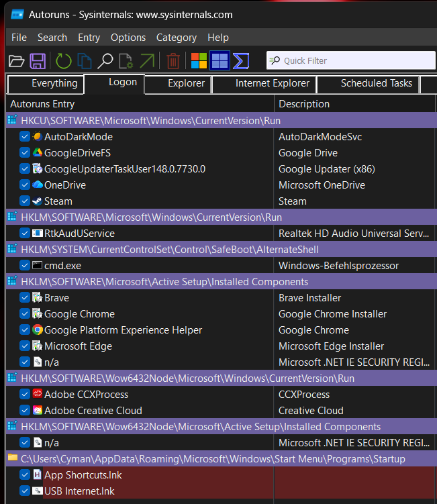Click the Google Updater (x86) description
This screenshot has height=504, width=437.
[x=327, y=169]
